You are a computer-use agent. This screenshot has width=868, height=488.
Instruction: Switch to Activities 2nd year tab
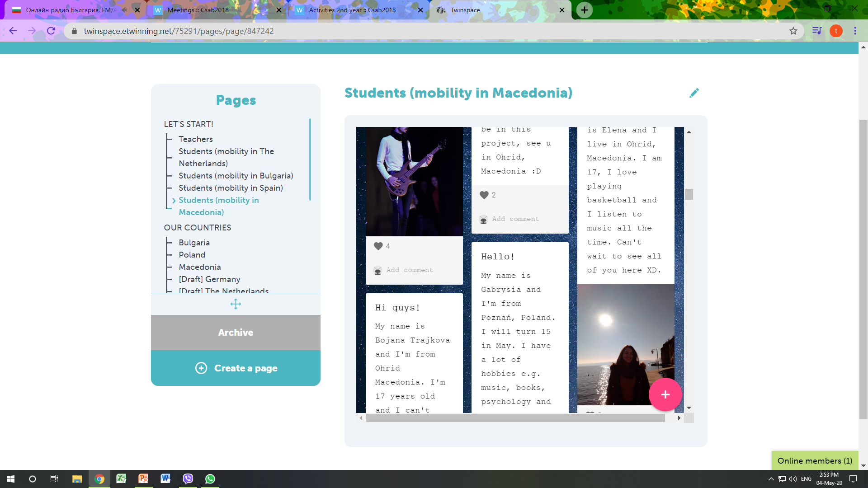[x=352, y=10]
